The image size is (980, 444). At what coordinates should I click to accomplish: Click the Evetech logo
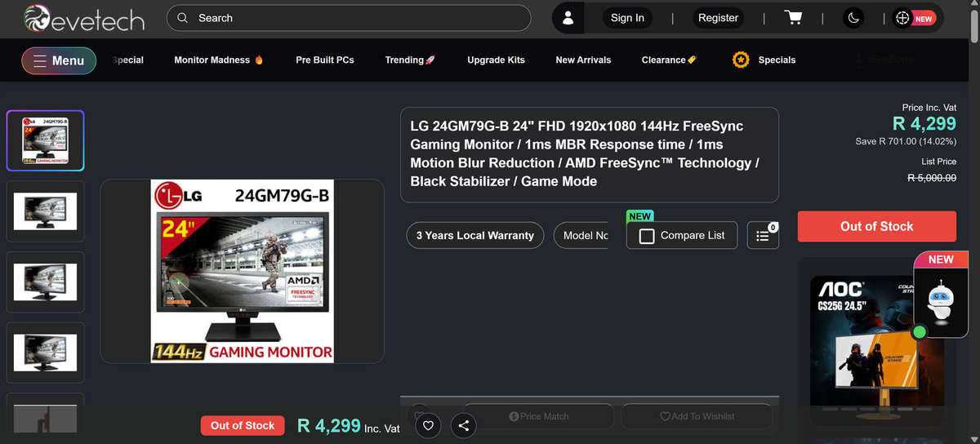pyautogui.click(x=84, y=19)
